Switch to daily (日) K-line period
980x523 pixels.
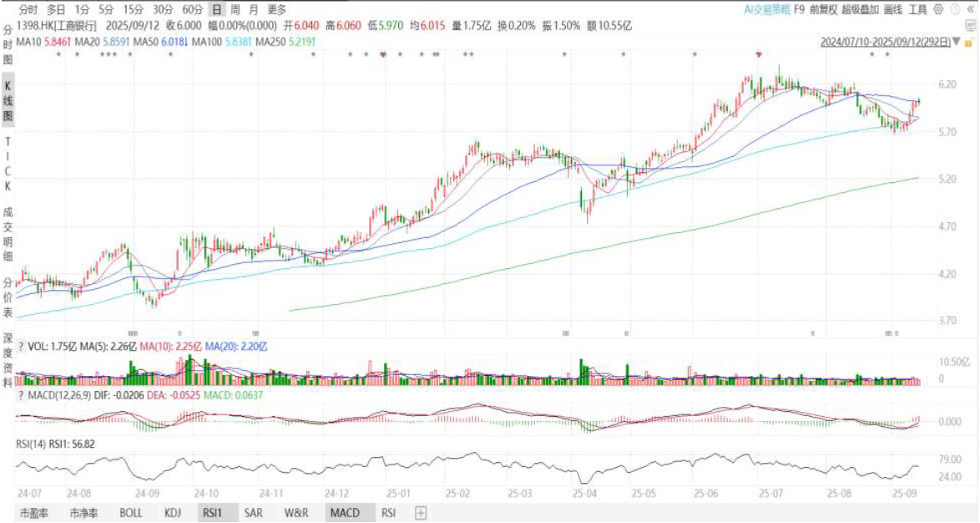(x=216, y=9)
